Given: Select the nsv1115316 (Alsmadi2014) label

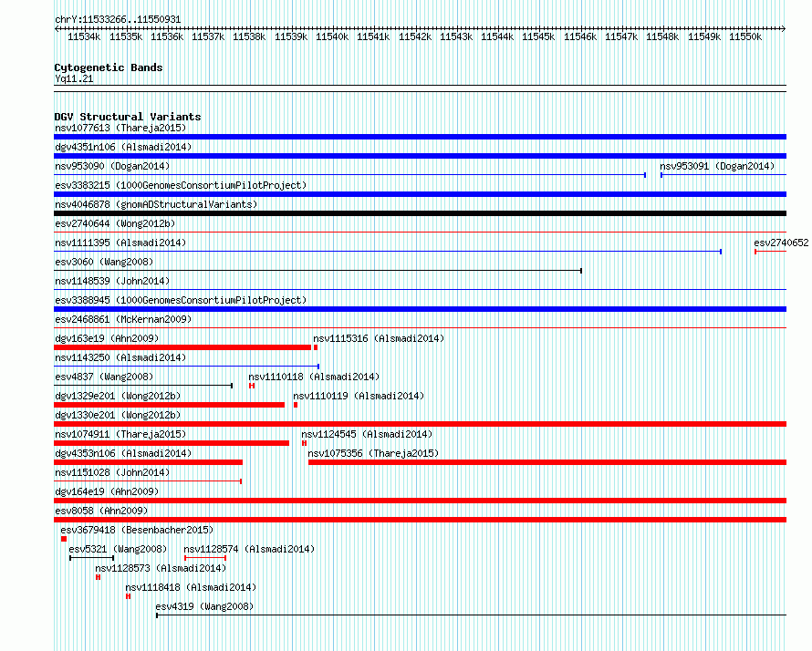Looking at the screenshot, I should click(x=379, y=338).
